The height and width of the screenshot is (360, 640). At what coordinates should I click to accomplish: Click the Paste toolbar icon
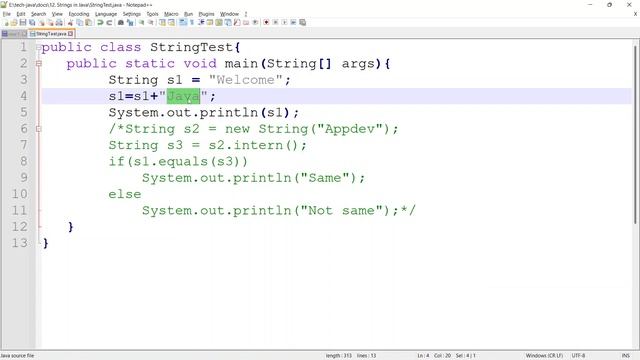[x=89, y=22]
